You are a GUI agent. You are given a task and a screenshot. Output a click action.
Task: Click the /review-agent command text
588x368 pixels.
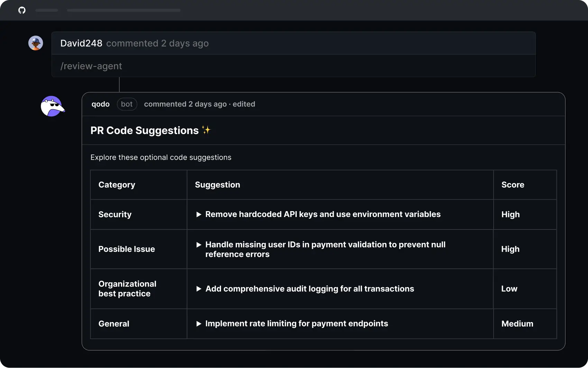91,66
